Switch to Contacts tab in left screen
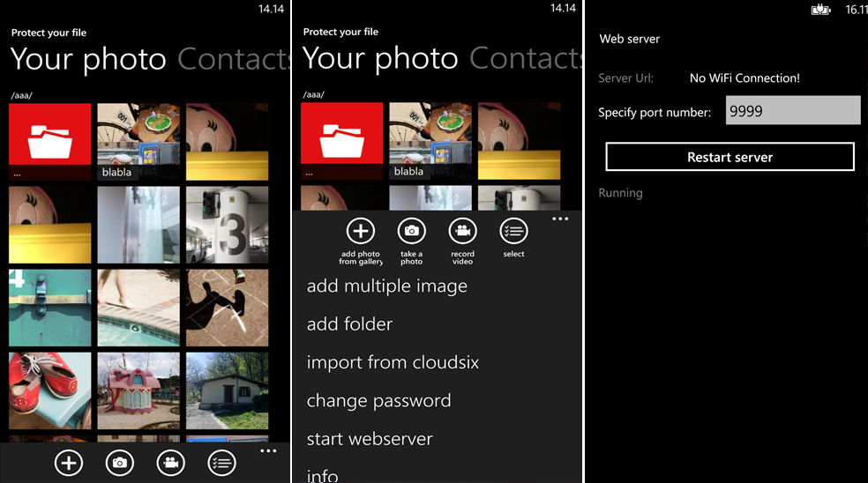Screen dimensions: 868x483 coord(234,59)
